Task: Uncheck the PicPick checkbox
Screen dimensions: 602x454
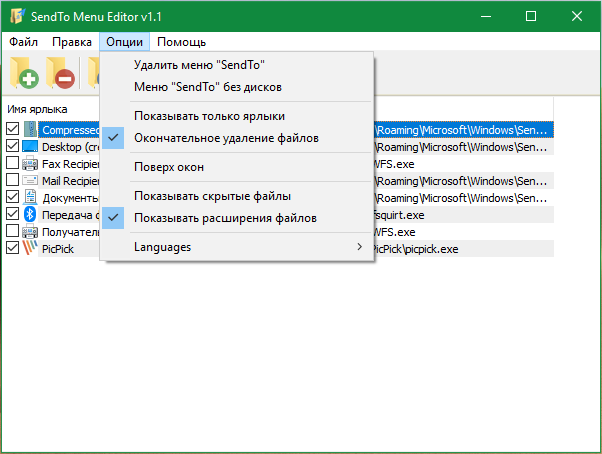Action: click(12, 248)
